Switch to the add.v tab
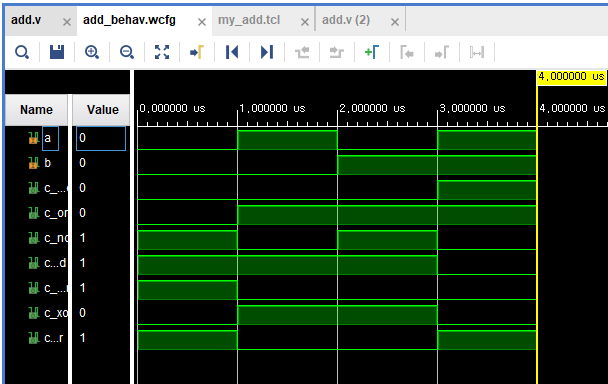 click(x=26, y=20)
